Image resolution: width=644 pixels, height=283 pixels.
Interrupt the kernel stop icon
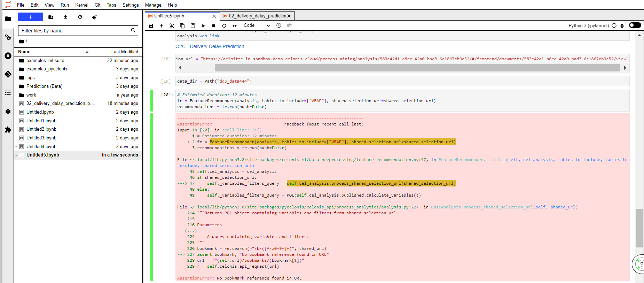(214, 25)
